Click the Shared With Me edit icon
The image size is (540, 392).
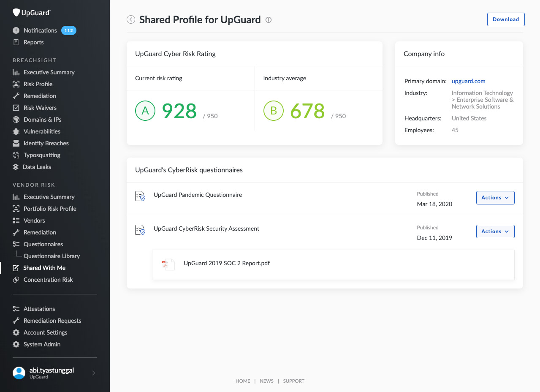pos(16,268)
